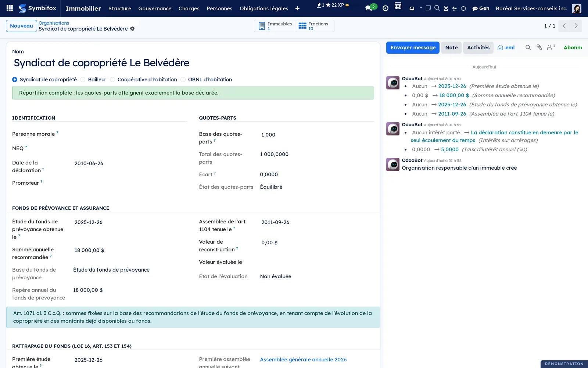This screenshot has width=588, height=368.
Task: Open the record gear actions menu
Action: 132,29
